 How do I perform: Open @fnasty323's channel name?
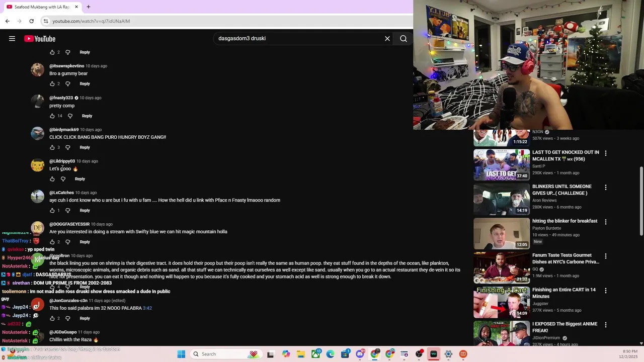coord(61,98)
